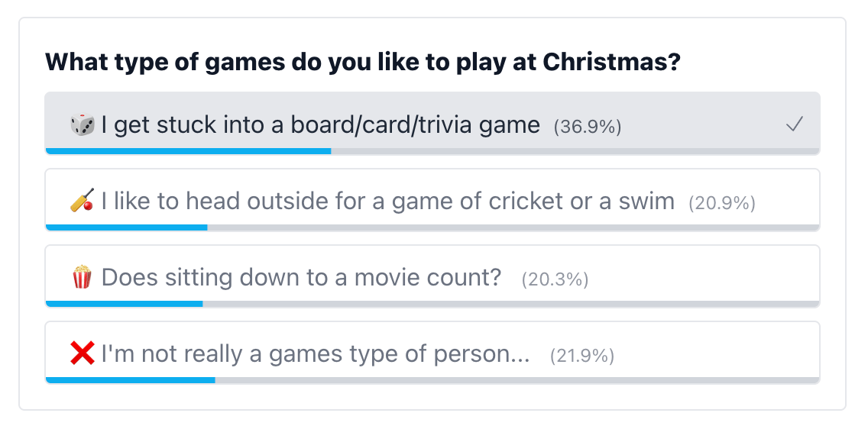Screen dimensions: 868x429
Task: Click the 20.3% result label
Action: coord(555,279)
